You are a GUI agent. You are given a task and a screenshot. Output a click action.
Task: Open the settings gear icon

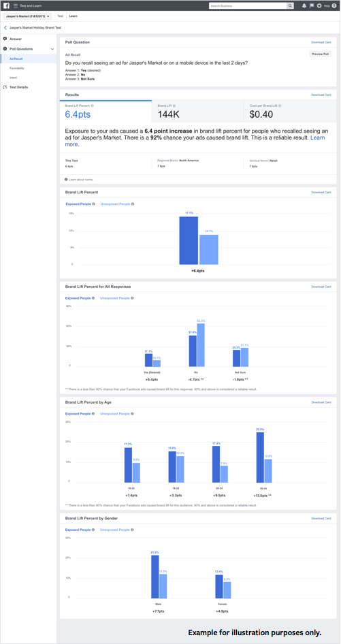coord(319,5)
